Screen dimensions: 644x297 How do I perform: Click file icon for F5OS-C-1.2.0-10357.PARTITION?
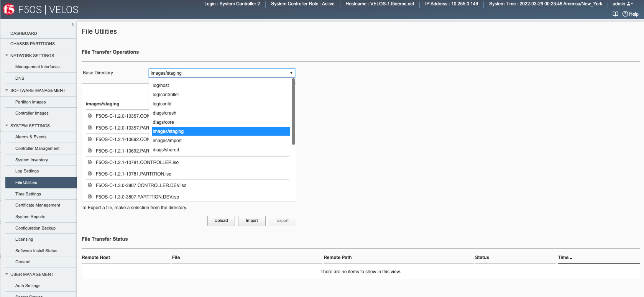point(90,128)
